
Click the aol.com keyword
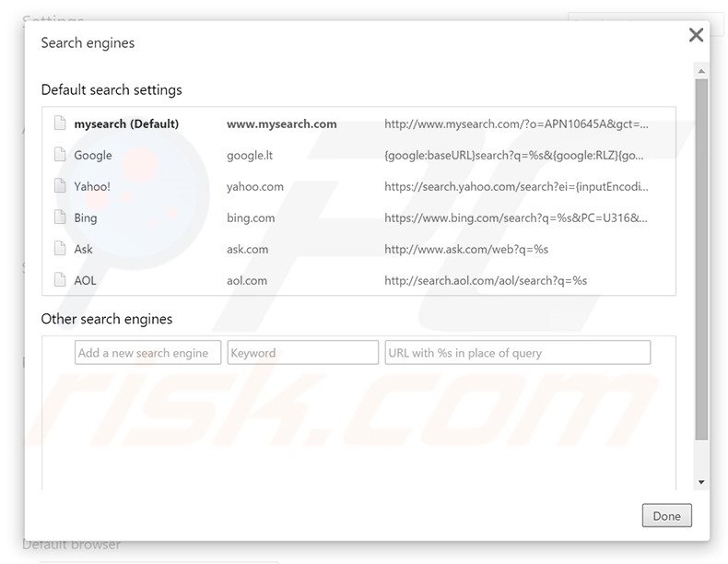pyautogui.click(x=247, y=280)
